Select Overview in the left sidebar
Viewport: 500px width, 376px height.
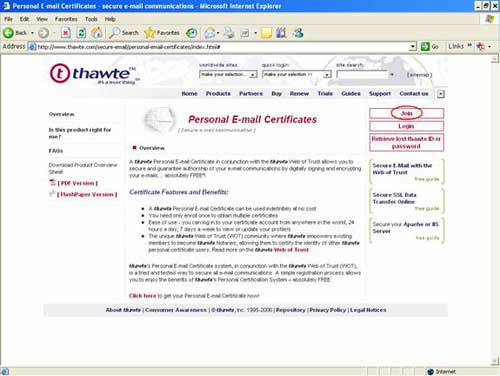pyautogui.click(x=62, y=114)
